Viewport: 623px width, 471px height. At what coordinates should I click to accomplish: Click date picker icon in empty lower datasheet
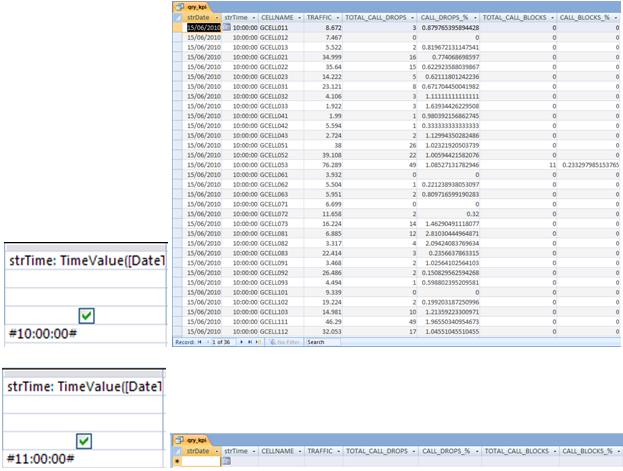(x=226, y=463)
